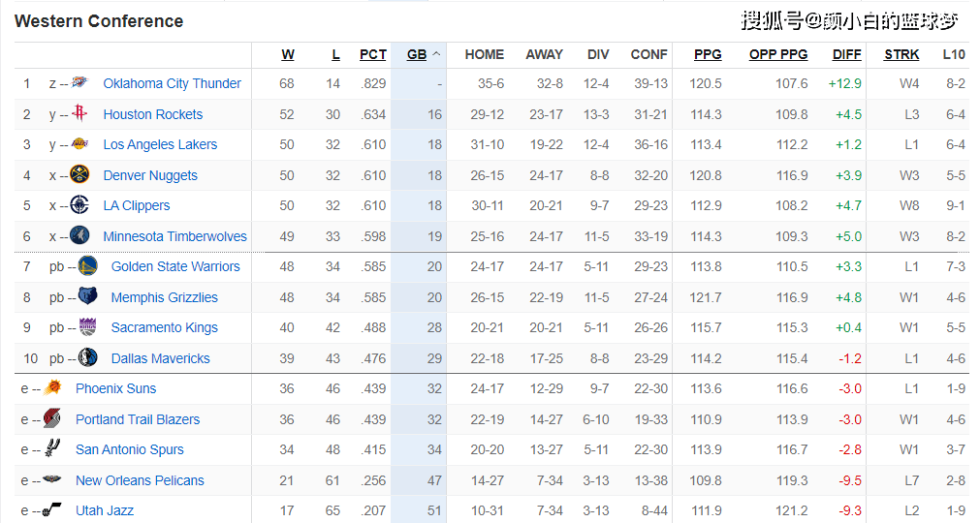Sort table by DIFF column header
This screenshot has height=523, width=980.
pyautogui.click(x=847, y=55)
